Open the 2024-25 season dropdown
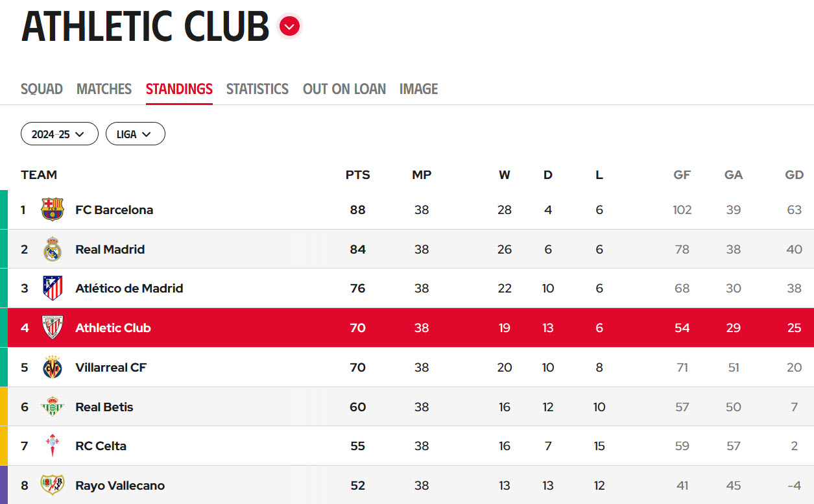 (x=60, y=134)
